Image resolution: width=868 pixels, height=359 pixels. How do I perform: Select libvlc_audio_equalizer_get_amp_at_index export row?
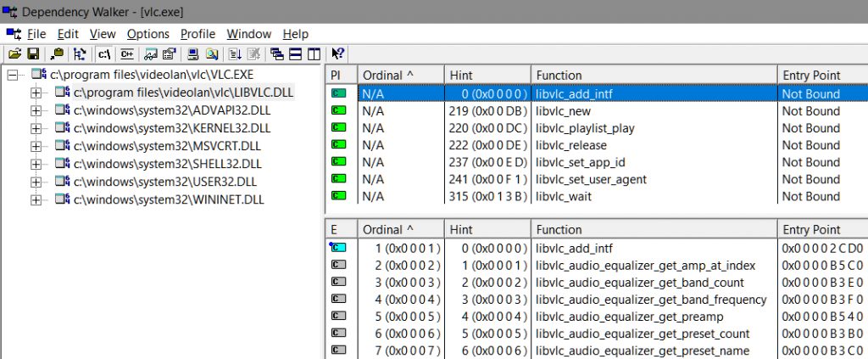(x=597, y=266)
